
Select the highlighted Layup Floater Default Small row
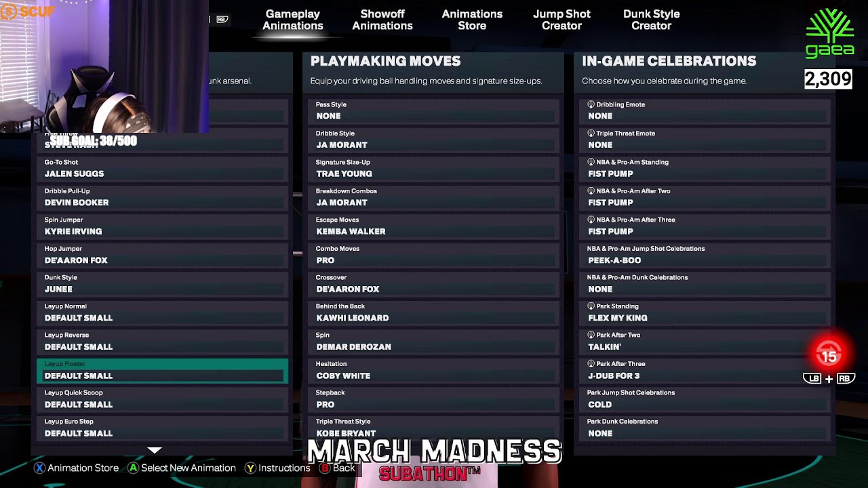[162, 371]
